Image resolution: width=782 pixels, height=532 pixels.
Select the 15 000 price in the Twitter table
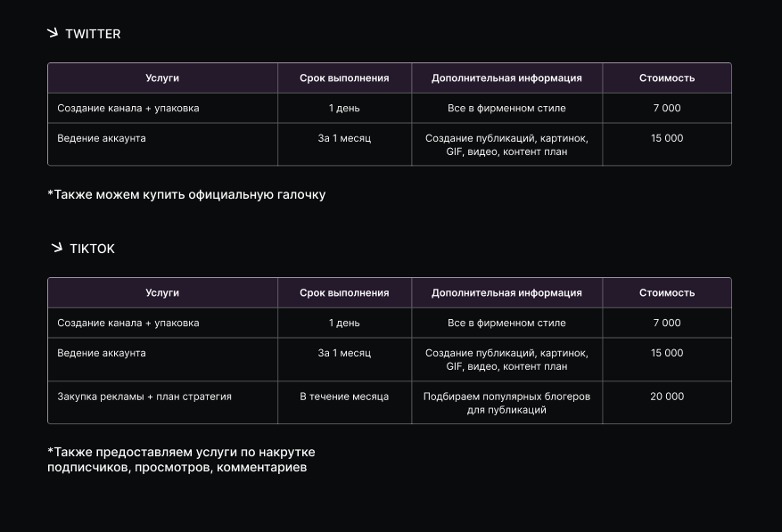[x=666, y=139]
